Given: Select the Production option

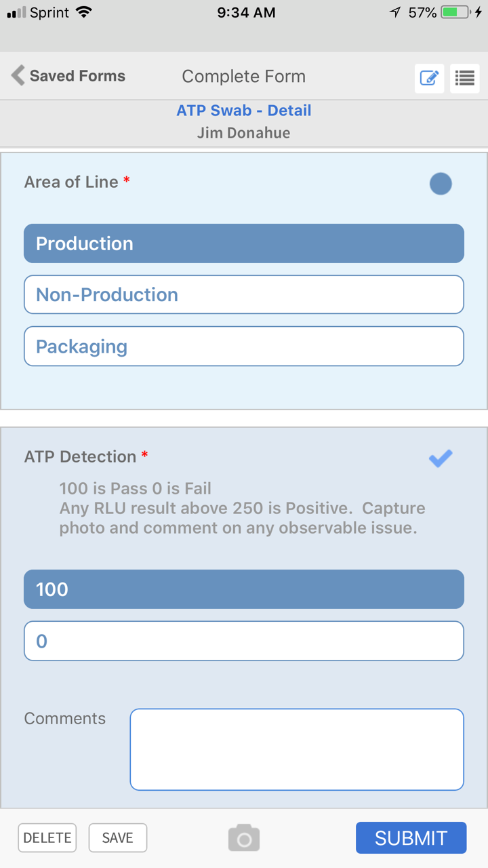Looking at the screenshot, I should 244,243.
